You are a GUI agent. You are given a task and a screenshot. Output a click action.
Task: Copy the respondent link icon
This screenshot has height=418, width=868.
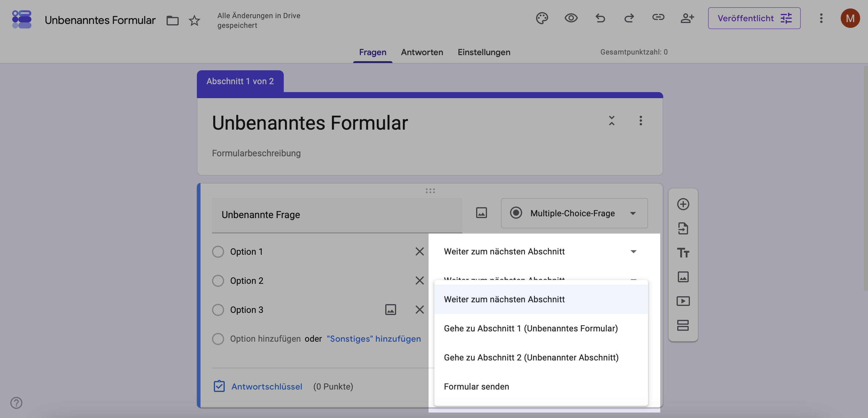click(x=658, y=17)
